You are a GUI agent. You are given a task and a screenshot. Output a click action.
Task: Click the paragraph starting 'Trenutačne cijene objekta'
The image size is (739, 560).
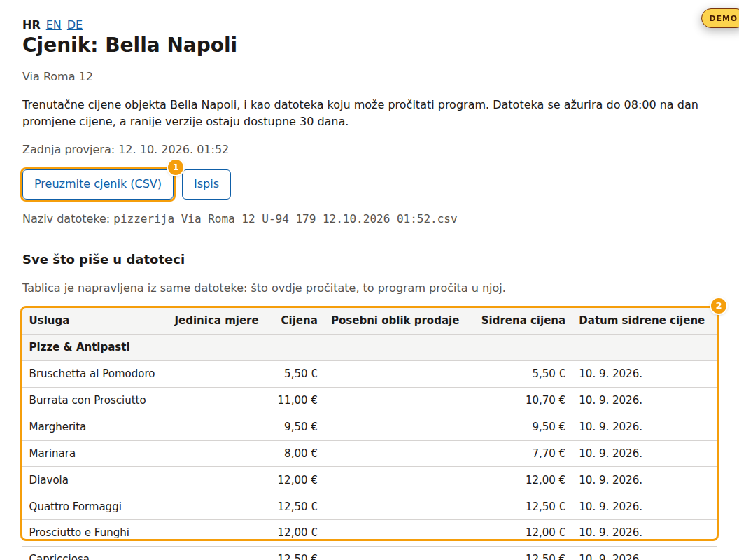pyautogui.click(x=360, y=113)
